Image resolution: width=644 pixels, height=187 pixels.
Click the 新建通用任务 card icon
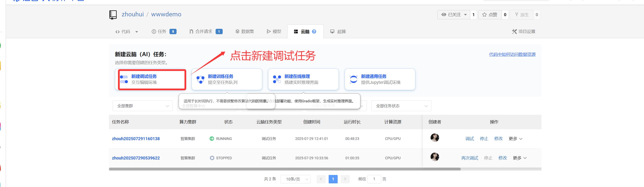coord(354,79)
